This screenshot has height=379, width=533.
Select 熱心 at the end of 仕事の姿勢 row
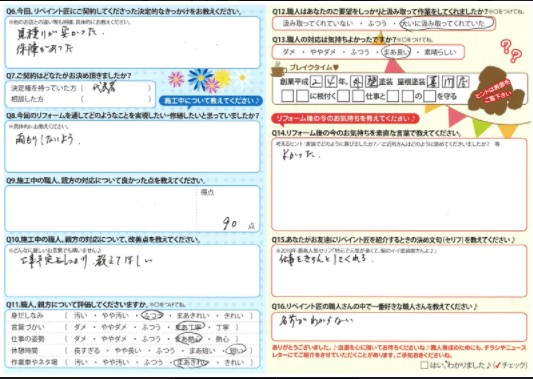[x=223, y=339]
